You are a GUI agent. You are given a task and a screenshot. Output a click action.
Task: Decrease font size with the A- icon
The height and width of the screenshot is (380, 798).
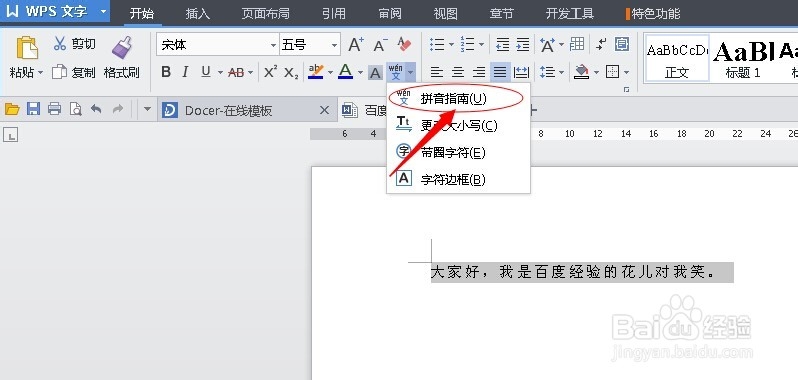point(380,45)
